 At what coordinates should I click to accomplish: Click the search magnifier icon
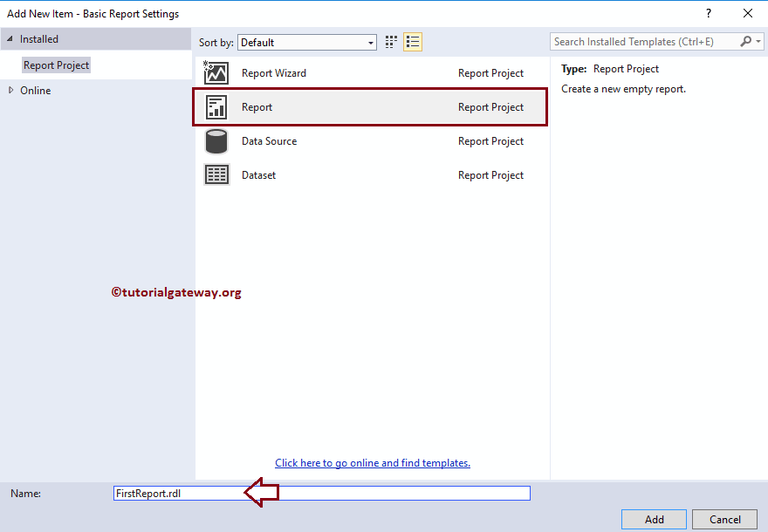(746, 41)
